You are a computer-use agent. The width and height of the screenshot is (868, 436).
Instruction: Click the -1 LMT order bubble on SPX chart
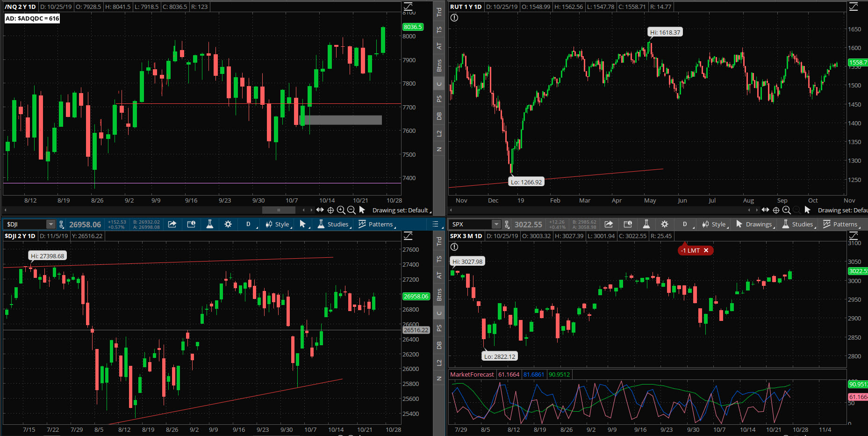pos(696,250)
